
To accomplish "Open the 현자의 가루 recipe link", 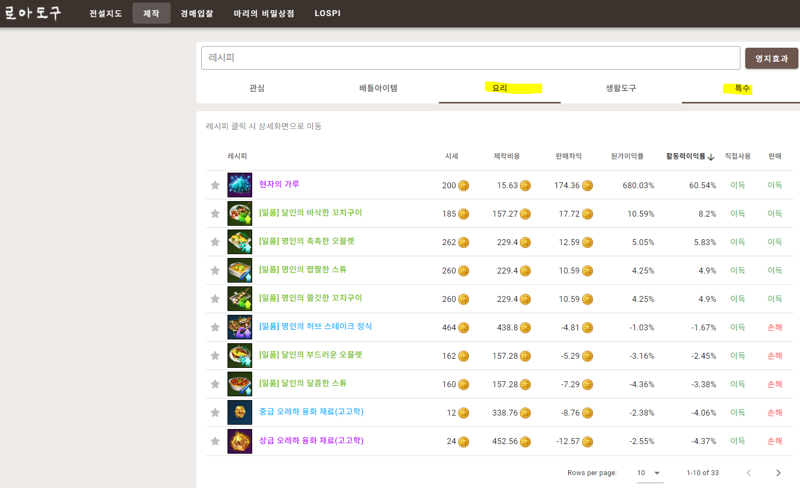I will [279, 184].
